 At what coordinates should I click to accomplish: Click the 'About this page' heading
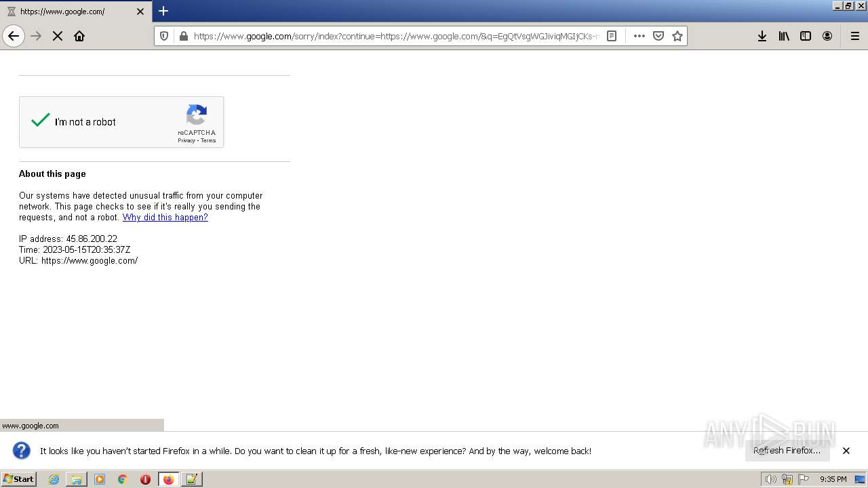[52, 174]
